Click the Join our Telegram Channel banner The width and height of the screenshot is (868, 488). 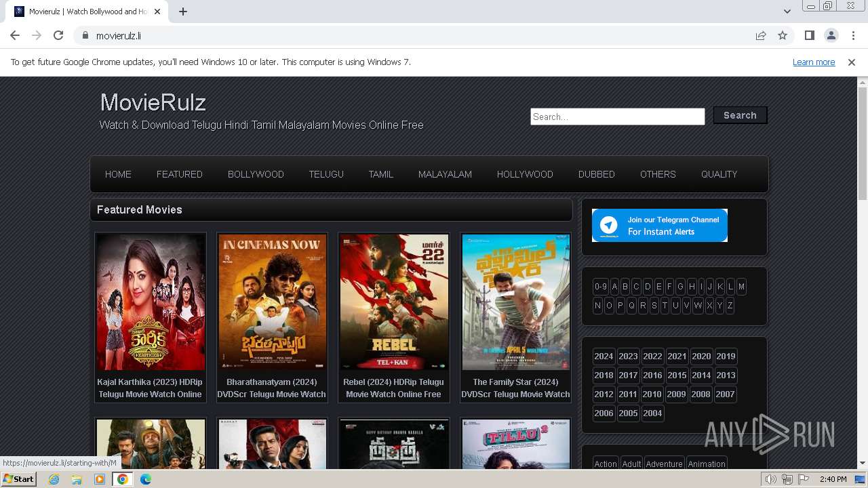[660, 225]
